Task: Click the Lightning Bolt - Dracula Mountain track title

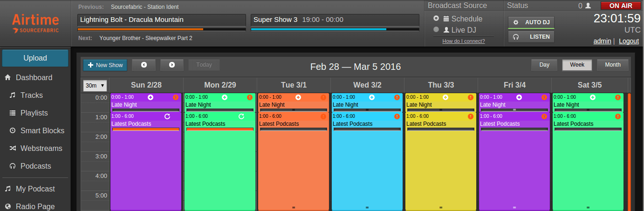Action: pyautogui.click(x=132, y=20)
